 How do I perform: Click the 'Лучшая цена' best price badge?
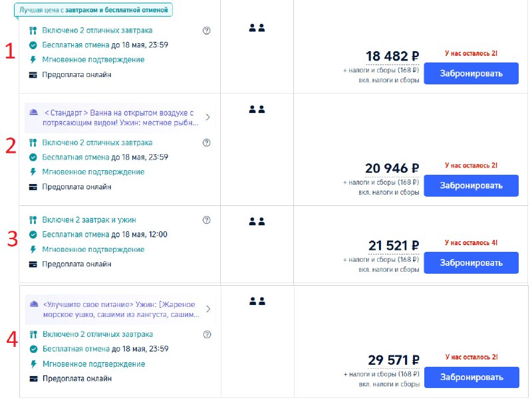point(93,10)
